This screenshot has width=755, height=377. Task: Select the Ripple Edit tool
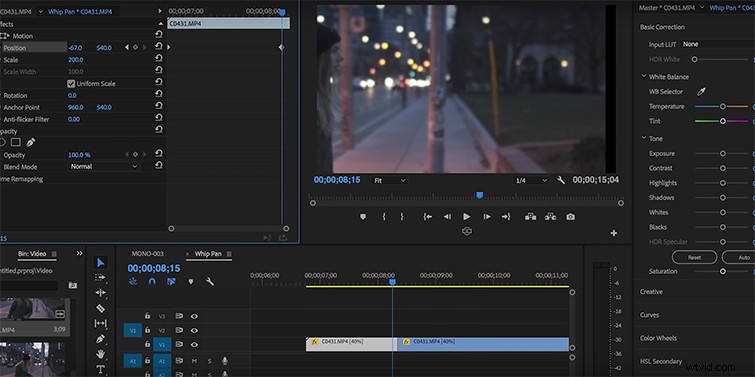(x=100, y=293)
